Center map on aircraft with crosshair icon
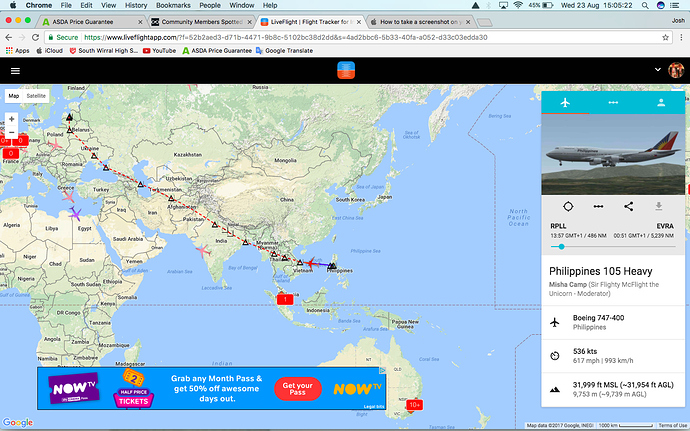The width and height of the screenshot is (690, 431). [568, 206]
